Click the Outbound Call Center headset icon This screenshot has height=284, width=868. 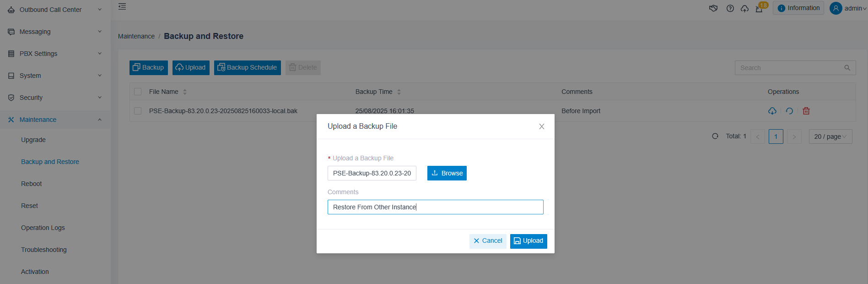coord(11,10)
